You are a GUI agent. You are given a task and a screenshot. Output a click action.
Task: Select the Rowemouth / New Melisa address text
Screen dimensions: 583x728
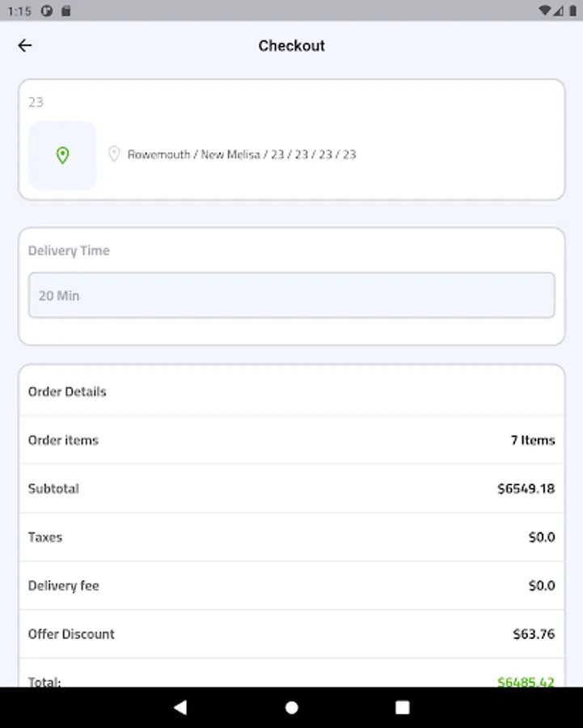pyautogui.click(x=242, y=154)
